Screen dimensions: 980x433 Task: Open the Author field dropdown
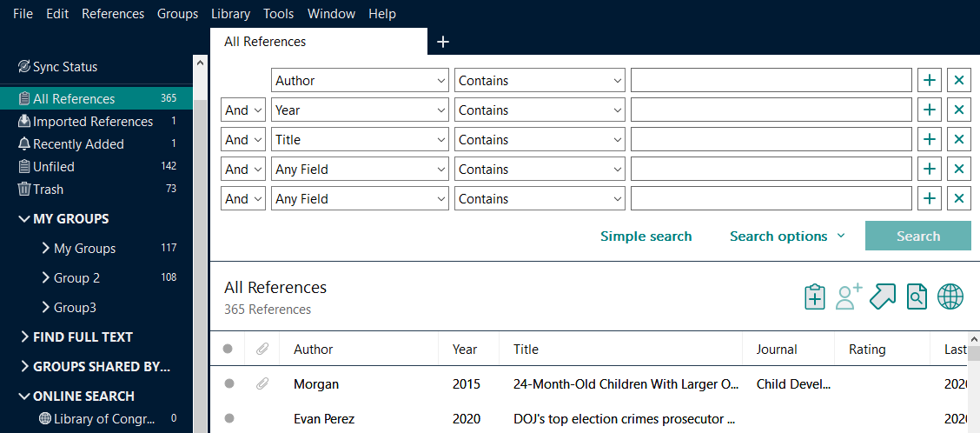(361, 81)
